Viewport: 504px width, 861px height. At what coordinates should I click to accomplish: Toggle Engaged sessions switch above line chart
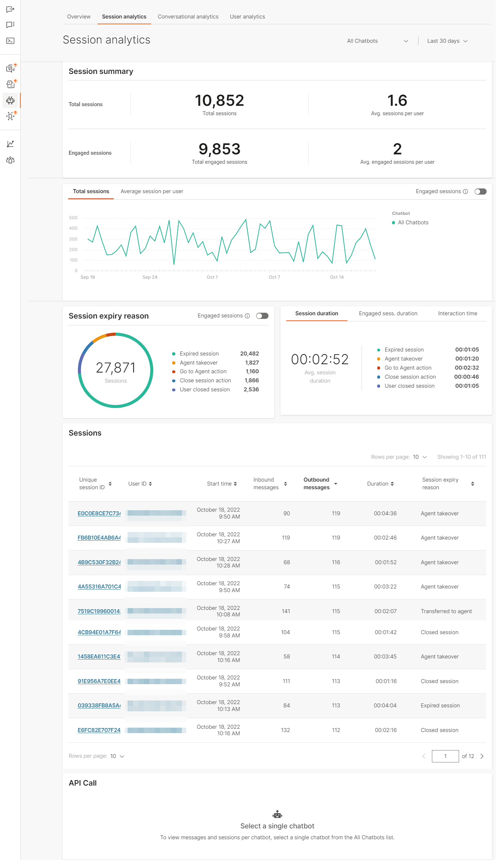[x=480, y=192]
